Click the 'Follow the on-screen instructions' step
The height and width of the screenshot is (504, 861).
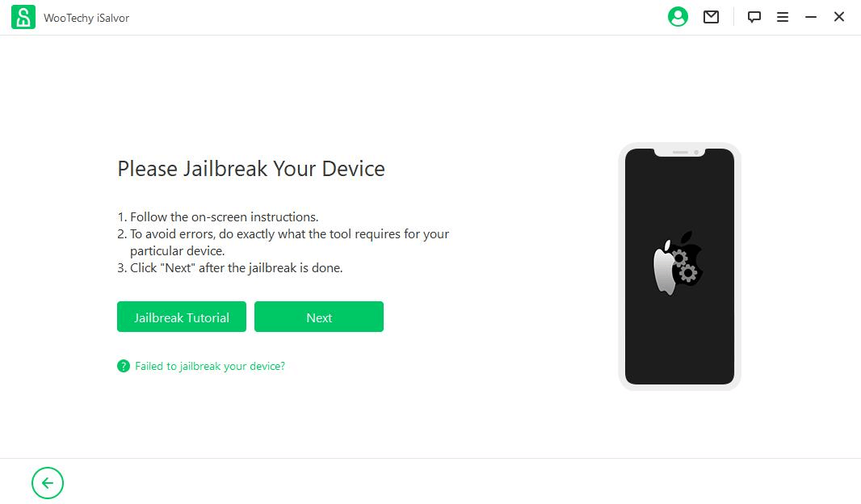(218, 216)
